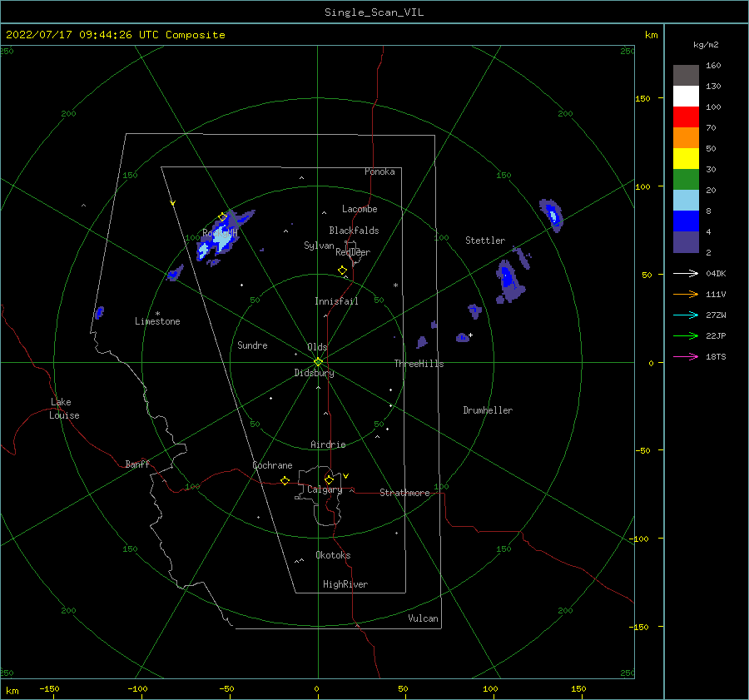The image size is (749, 700).
Task: Select the orange 50-70 legend swatch
Action: pos(686,138)
